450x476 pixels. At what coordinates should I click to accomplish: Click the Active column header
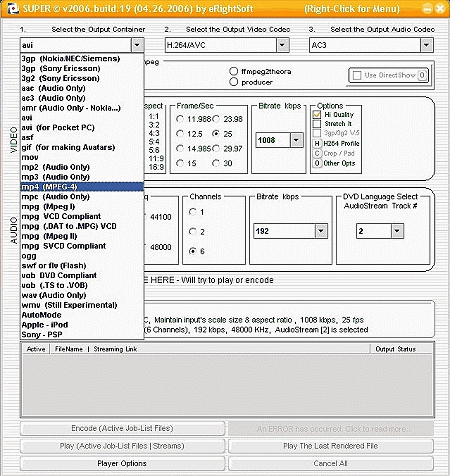click(x=36, y=349)
